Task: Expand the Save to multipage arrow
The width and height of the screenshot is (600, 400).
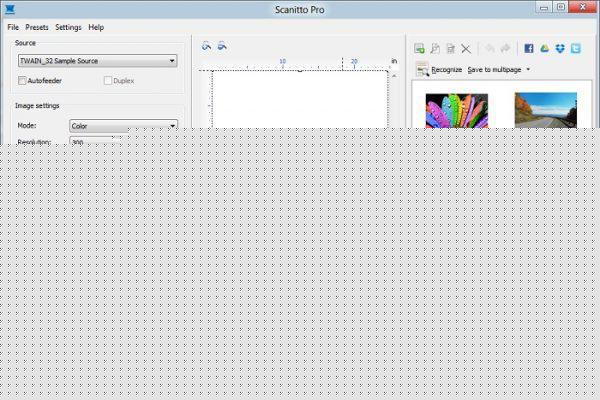Action: [x=528, y=70]
